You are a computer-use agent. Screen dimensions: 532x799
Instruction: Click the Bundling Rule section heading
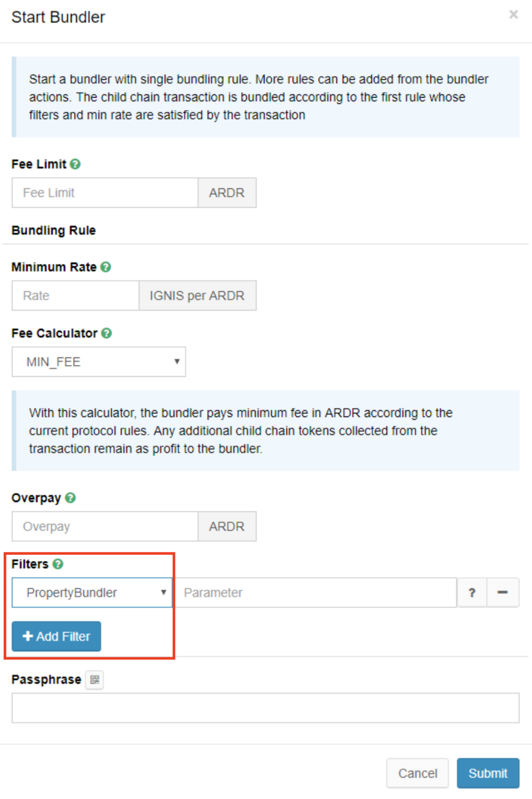(53, 230)
